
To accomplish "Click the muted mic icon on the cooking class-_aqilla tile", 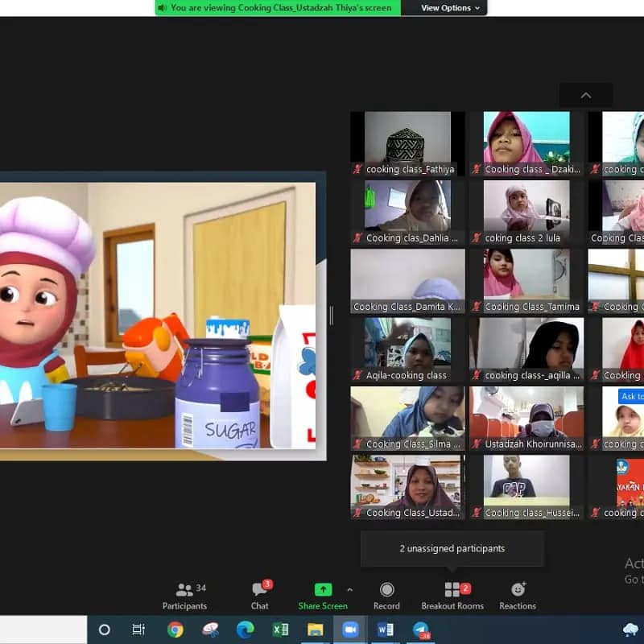I will [x=477, y=375].
